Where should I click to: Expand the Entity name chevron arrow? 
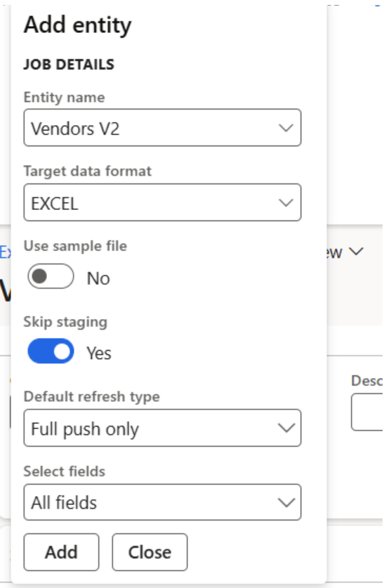(x=286, y=129)
